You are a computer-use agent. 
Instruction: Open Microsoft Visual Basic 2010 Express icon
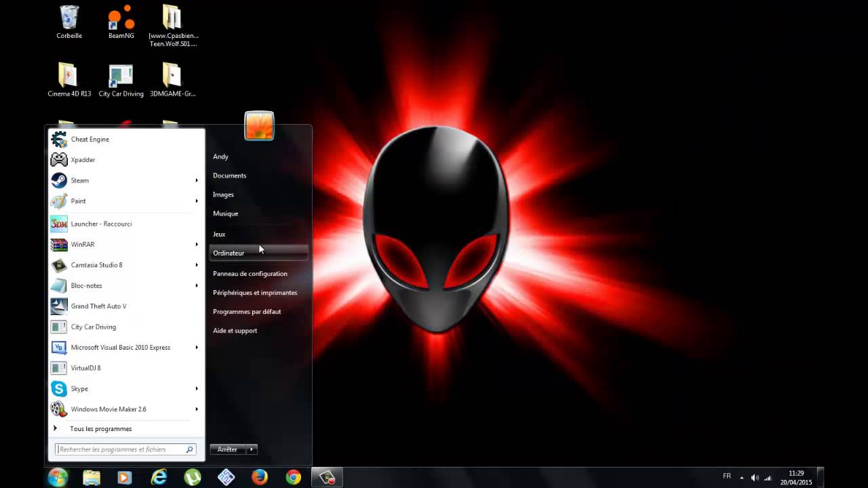pos(59,348)
